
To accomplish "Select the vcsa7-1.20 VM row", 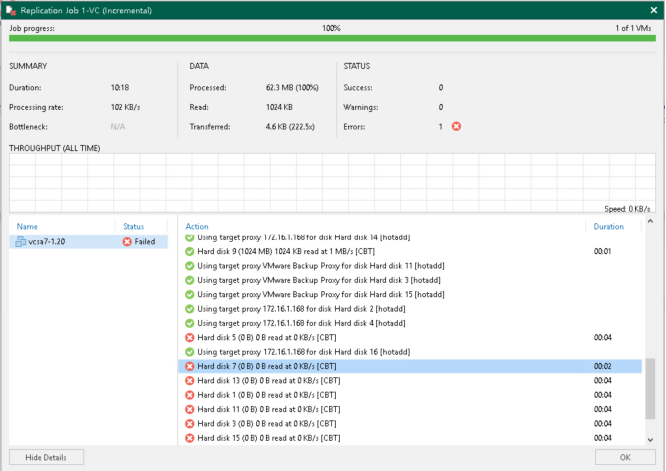I will pyautogui.click(x=88, y=242).
